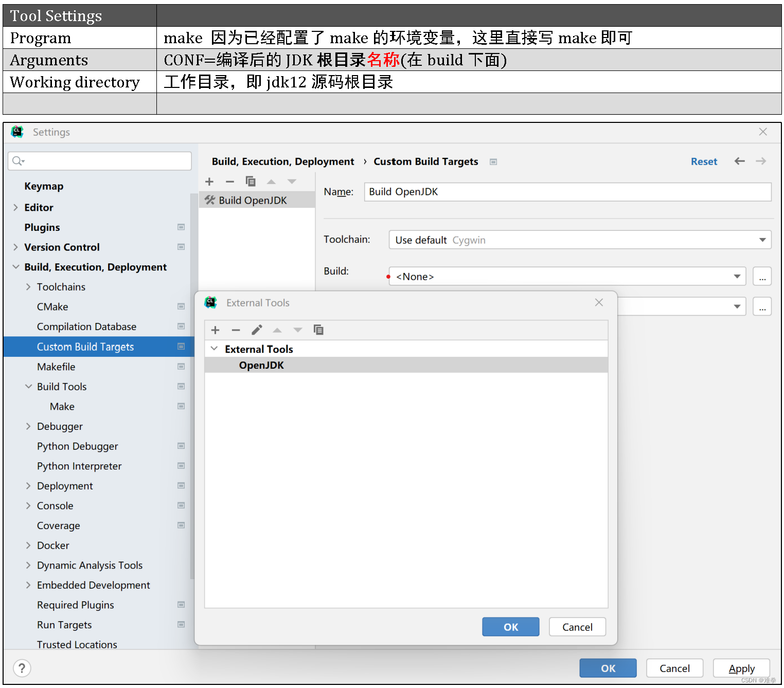
Task: Focus the Settings search field
Action: (100, 161)
